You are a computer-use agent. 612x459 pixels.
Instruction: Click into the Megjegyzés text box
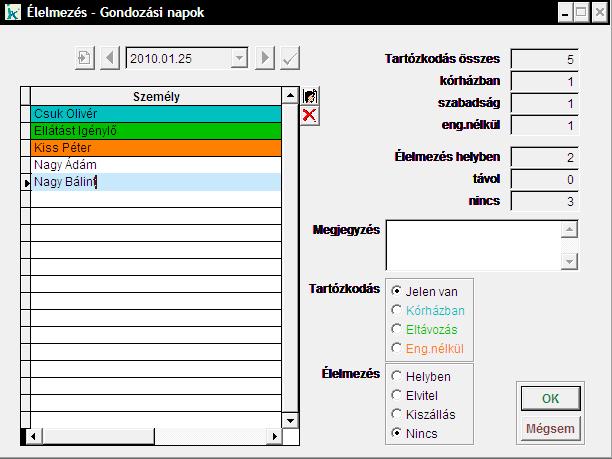coord(472,244)
